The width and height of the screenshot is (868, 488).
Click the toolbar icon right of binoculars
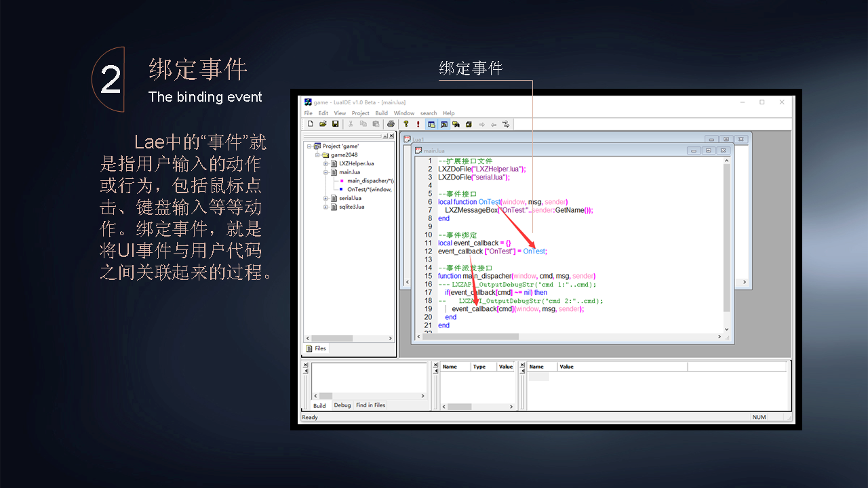pyautogui.click(x=469, y=124)
